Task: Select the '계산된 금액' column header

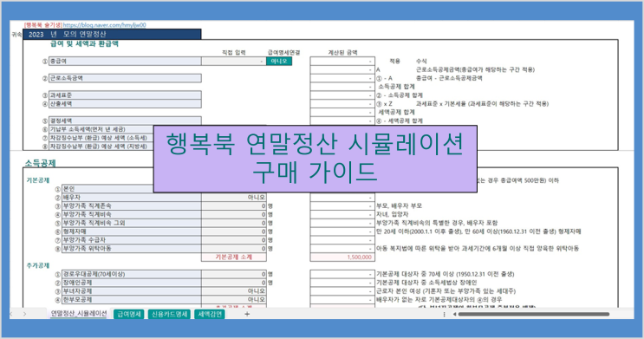Action: pyautogui.click(x=342, y=53)
